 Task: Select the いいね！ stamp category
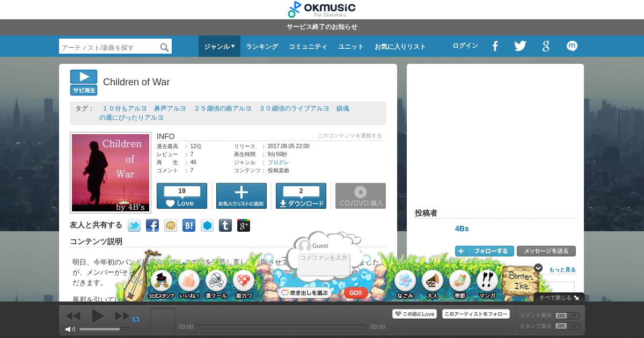[189, 284]
